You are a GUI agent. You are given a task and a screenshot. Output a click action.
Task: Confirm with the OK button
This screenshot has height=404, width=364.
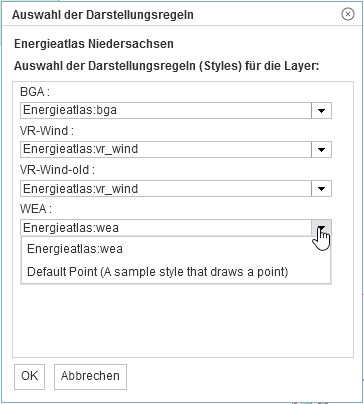tap(29, 376)
